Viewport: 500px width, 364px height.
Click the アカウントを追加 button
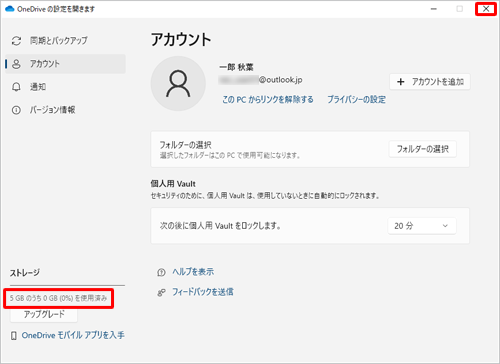pyautogui.click(x=430, y=82)
